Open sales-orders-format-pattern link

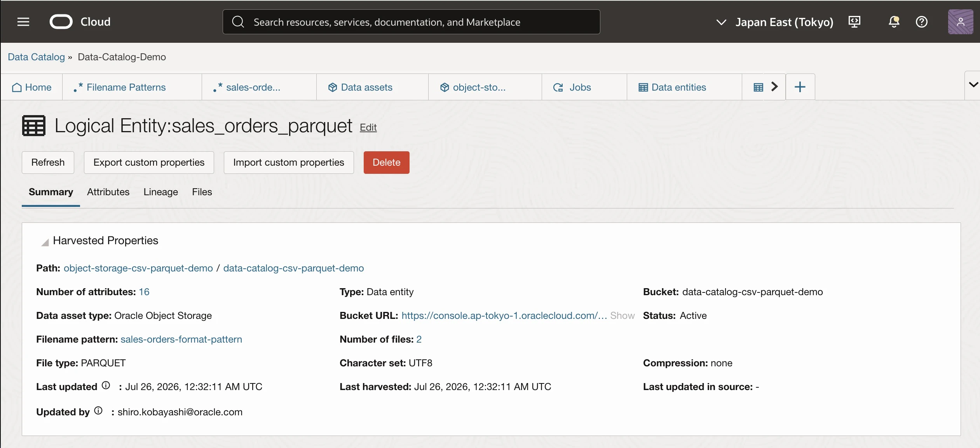coord(181,339)
